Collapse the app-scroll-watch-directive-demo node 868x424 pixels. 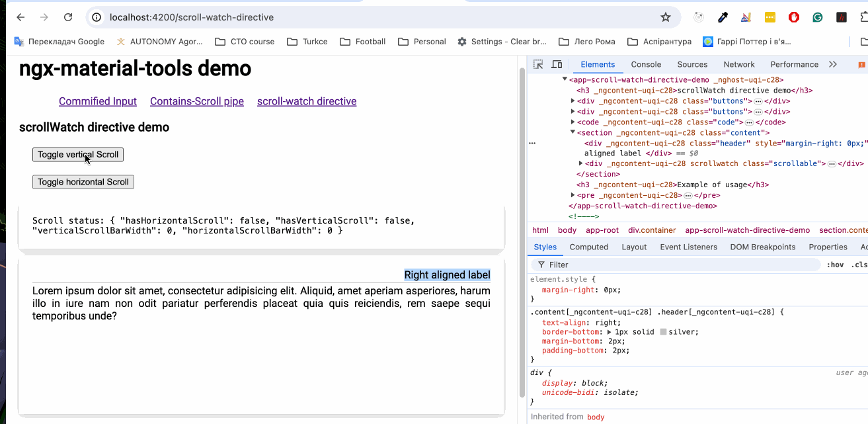[x=565, y=79]
